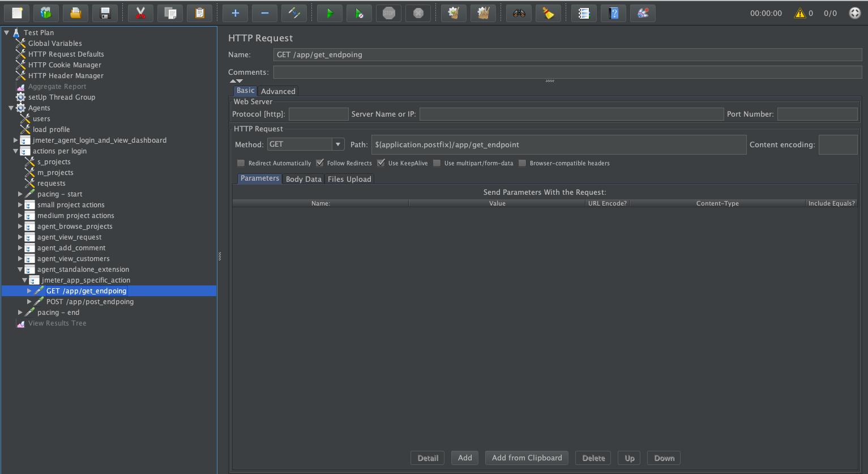Open the Body Data tab
This screenshot has height=474, width=868.
click(x=303, y=179)
